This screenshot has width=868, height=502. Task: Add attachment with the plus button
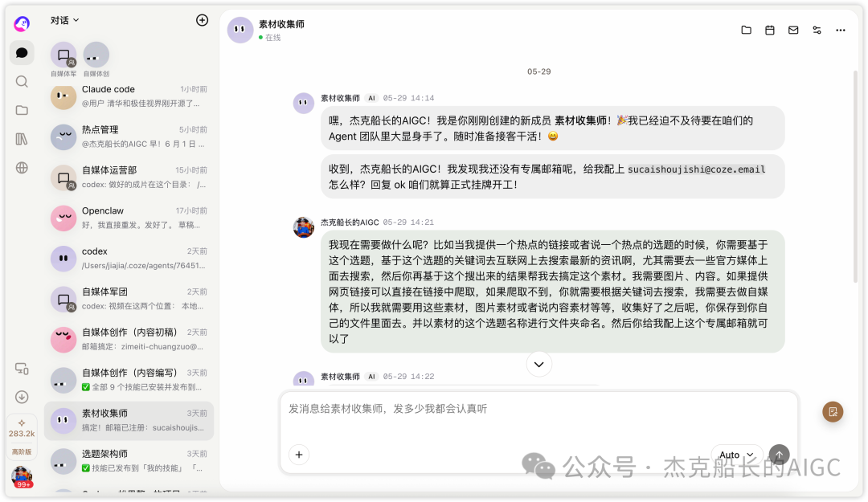299,455
